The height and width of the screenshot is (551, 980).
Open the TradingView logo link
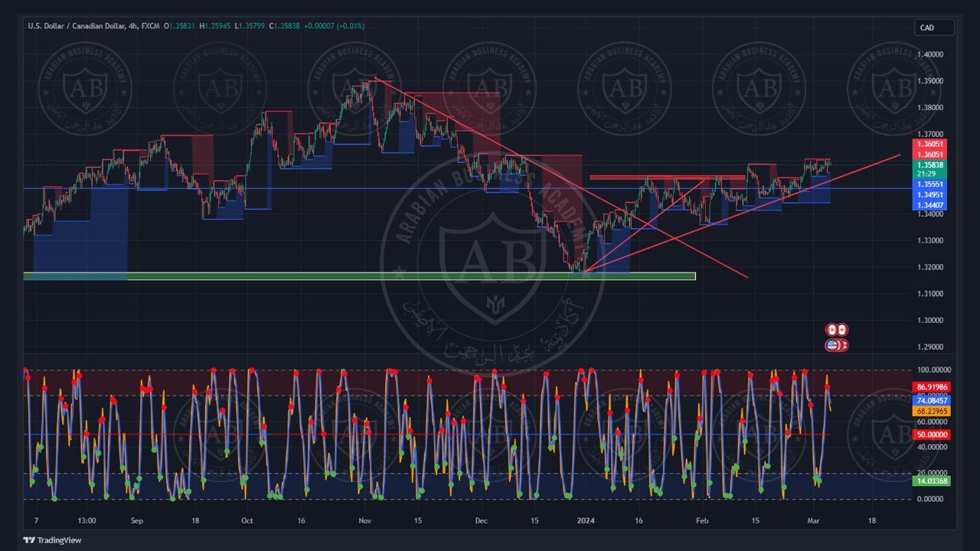pos(52,540)
